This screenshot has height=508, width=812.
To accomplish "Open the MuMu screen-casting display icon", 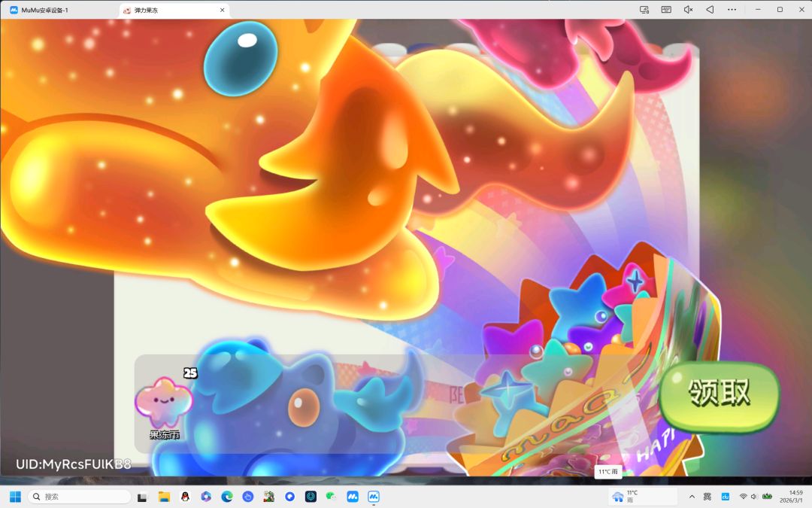I will [644, 9].
